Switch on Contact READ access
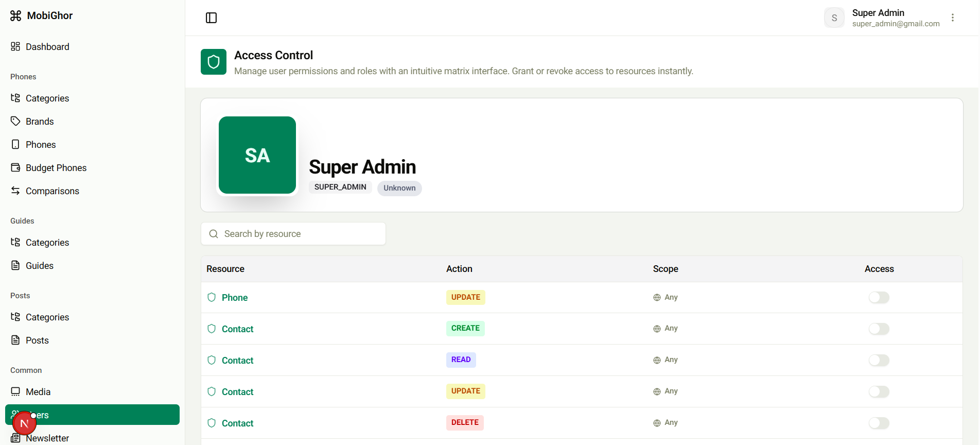Image resolution: width=980 pixels, height=445 pixels. 879,361
